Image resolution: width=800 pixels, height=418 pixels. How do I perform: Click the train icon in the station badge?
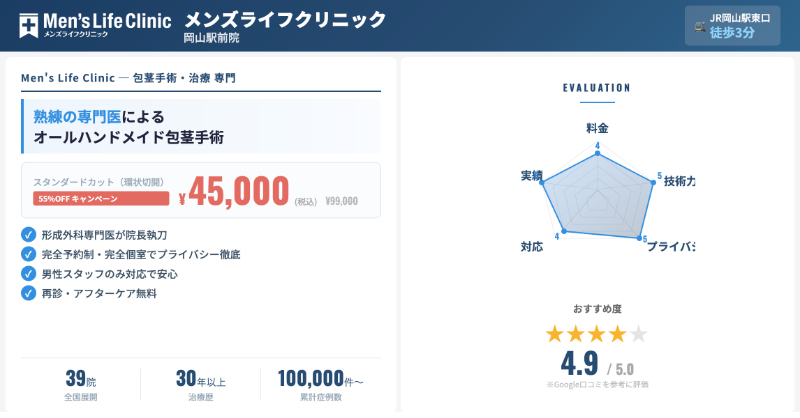698,26
